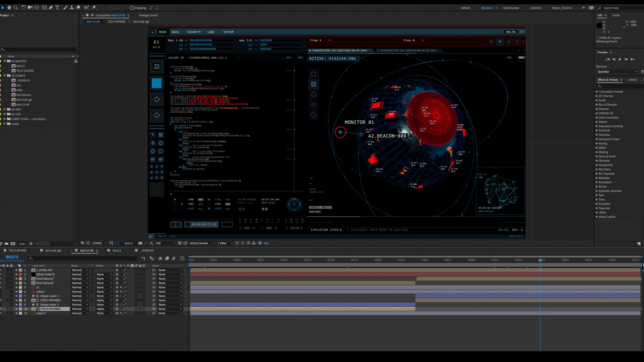
Task: Show the colour layer with eye toggle
Action: (x=1, y=292)
